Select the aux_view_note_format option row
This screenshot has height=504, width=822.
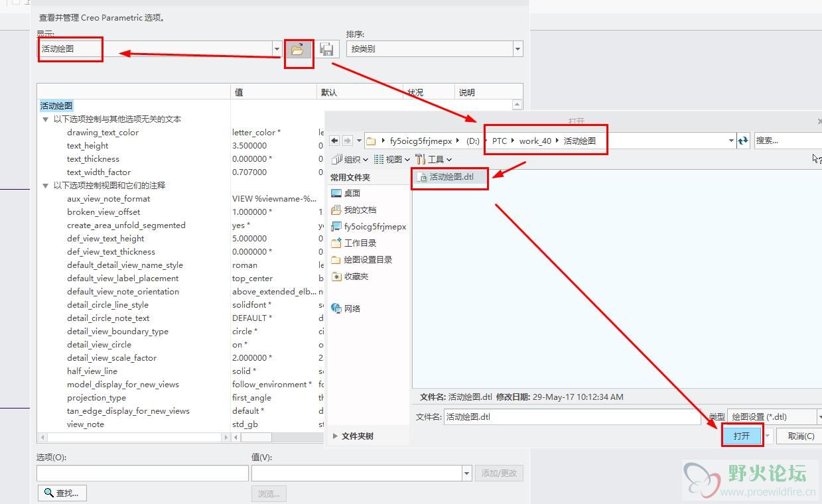pos(109,199)
